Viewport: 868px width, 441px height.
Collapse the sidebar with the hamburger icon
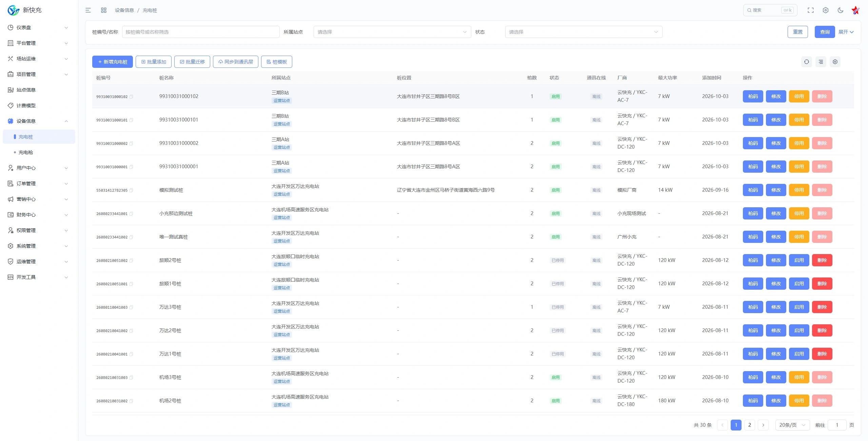pyautogui.click(x=88, y=10)
